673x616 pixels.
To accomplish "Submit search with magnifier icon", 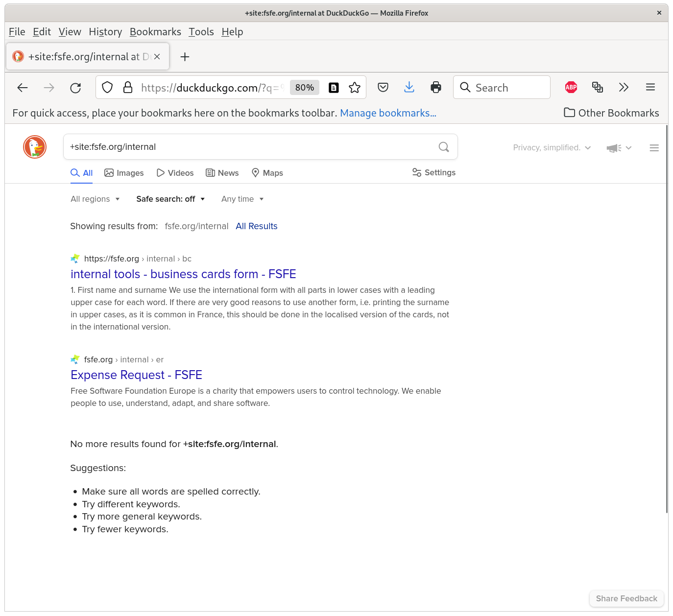I will tap(444, 147).
